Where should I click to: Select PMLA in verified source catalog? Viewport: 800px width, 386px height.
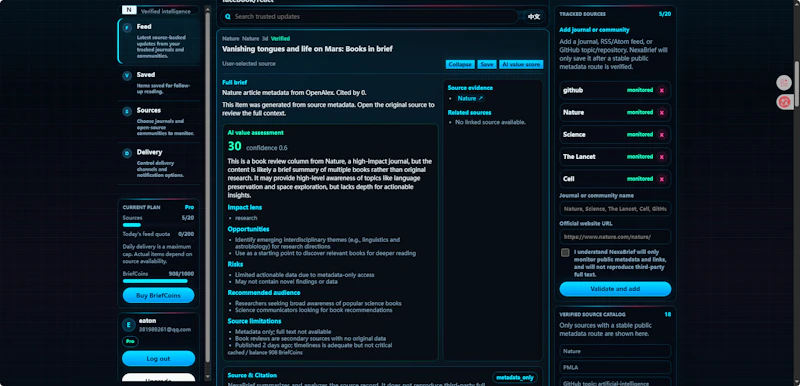(615, 367)
